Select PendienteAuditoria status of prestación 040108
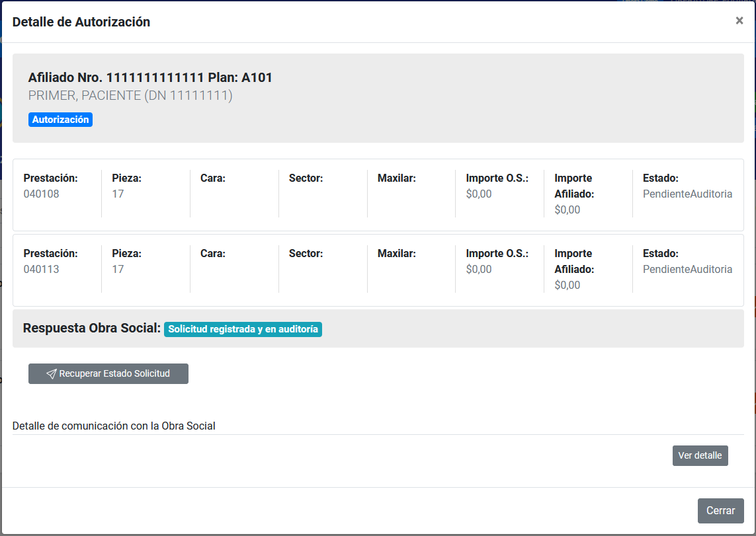 point(687,194)
